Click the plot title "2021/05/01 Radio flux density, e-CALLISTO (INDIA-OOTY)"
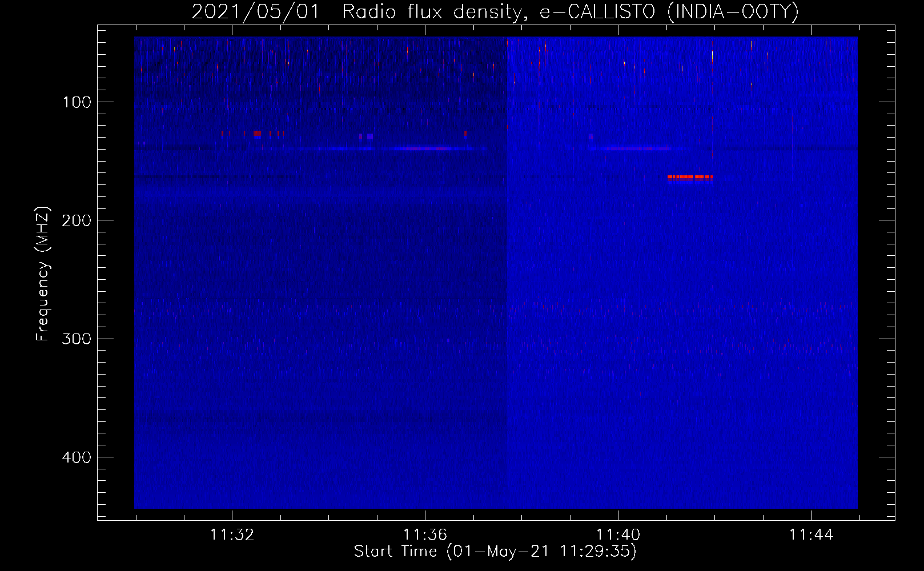 click(495, 11)
